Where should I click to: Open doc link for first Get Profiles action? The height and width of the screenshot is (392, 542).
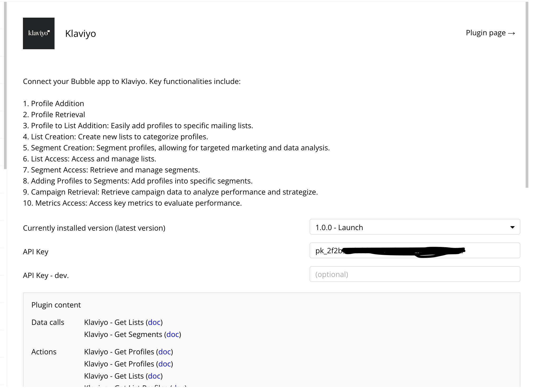(x=165, y=352)
